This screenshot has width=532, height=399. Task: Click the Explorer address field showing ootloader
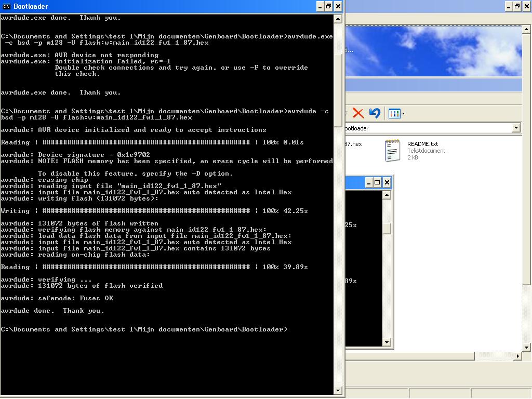click(x=429, y=128)
